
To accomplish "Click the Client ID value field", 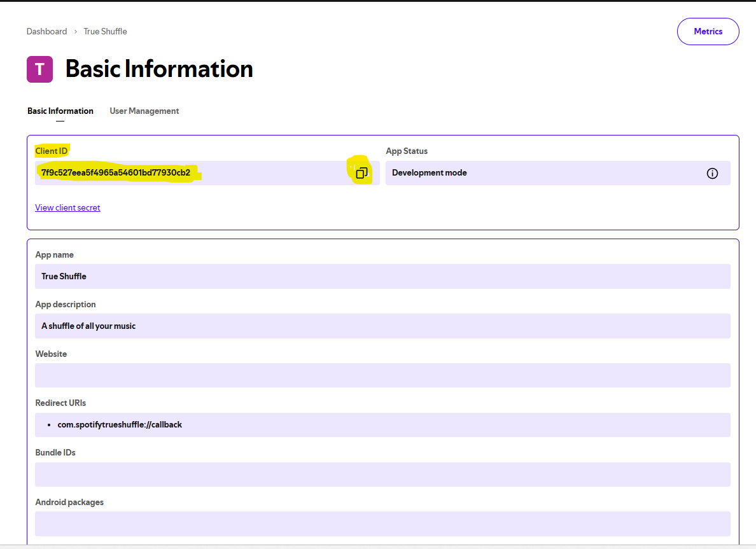I will point(207,173).
